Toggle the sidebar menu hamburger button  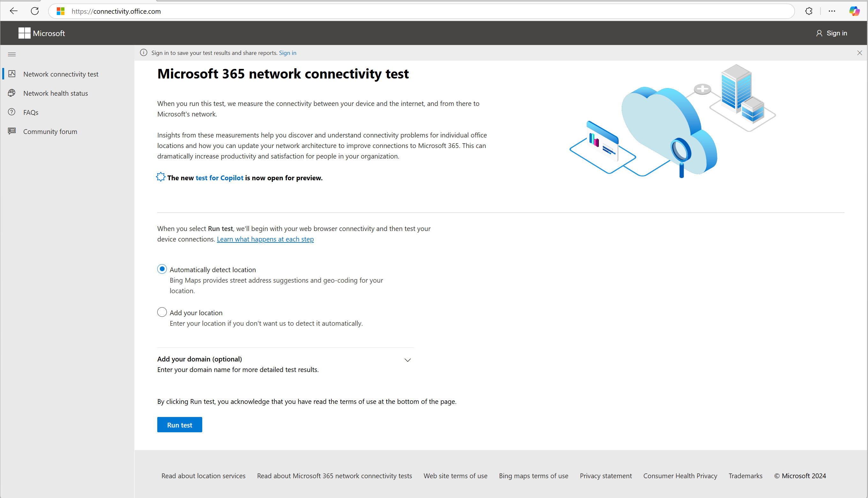pos(12,54)
